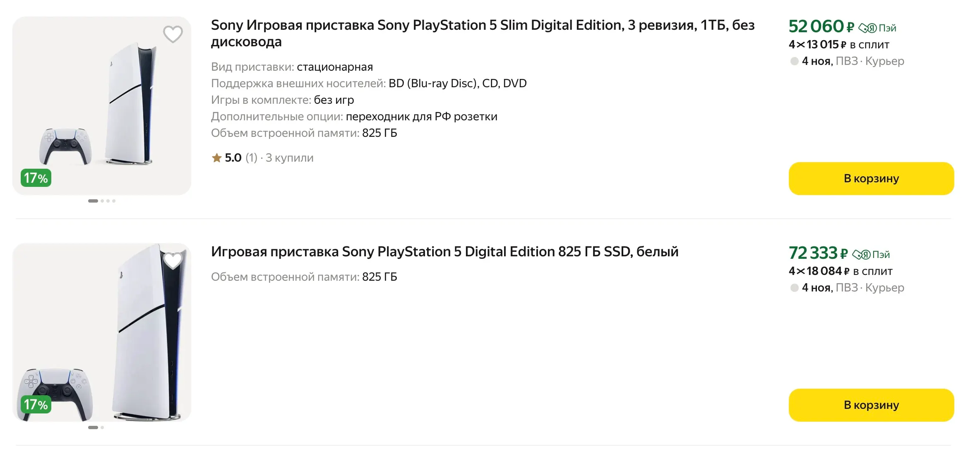
Task: Click the grey delivery dot beside first '4 ноя'
Action: tap(794, 61)
